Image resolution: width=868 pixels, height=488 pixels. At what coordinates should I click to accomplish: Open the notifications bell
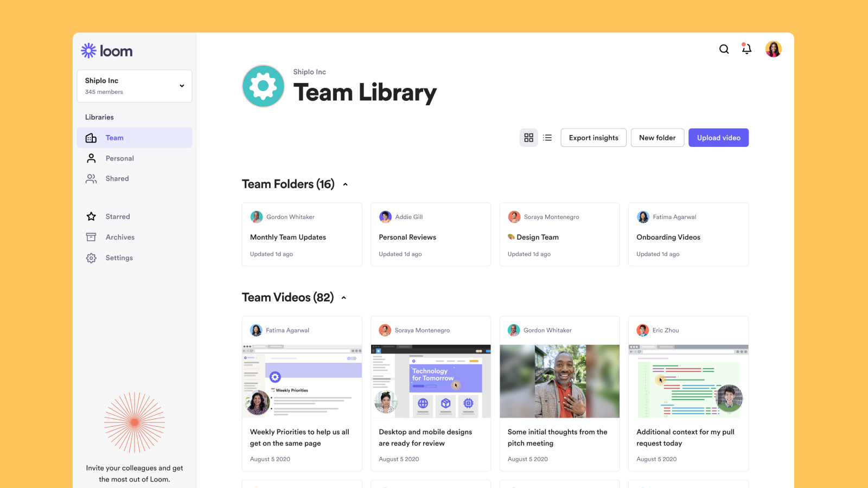click(747, 49)
